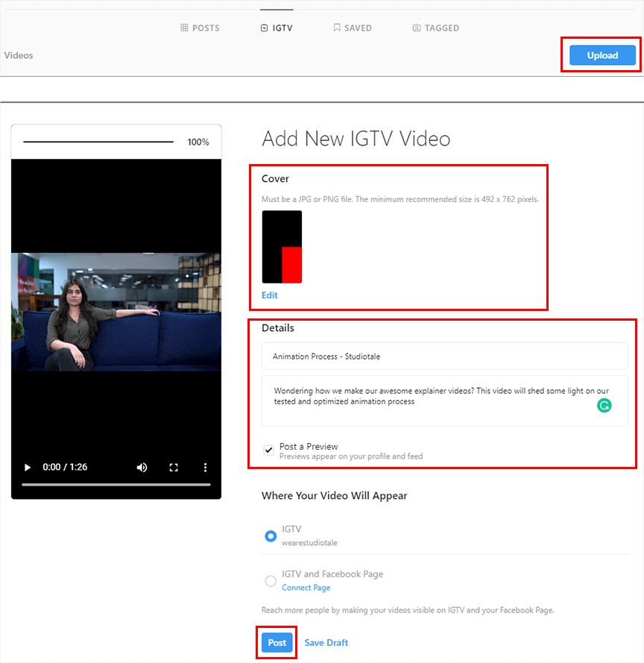Click the video seek bar

116,485
